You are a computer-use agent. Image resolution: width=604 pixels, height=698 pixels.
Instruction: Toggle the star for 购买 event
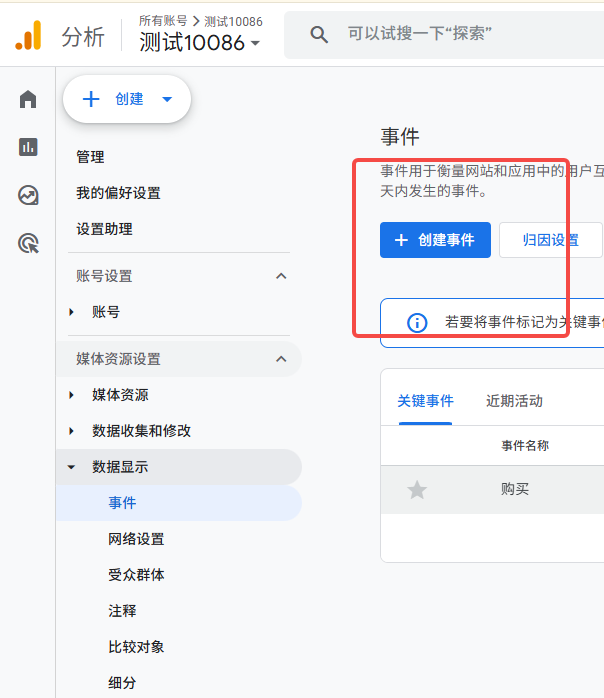click(x=417, y=489)
